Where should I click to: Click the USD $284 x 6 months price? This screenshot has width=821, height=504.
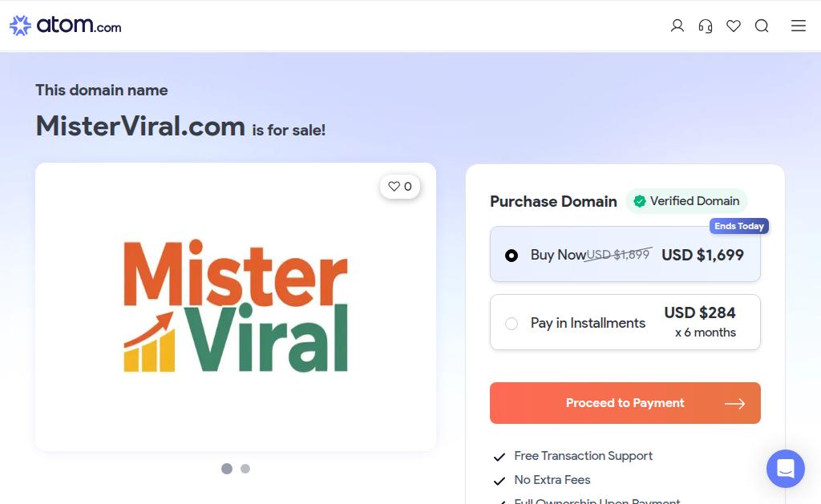tap(700, 322)
